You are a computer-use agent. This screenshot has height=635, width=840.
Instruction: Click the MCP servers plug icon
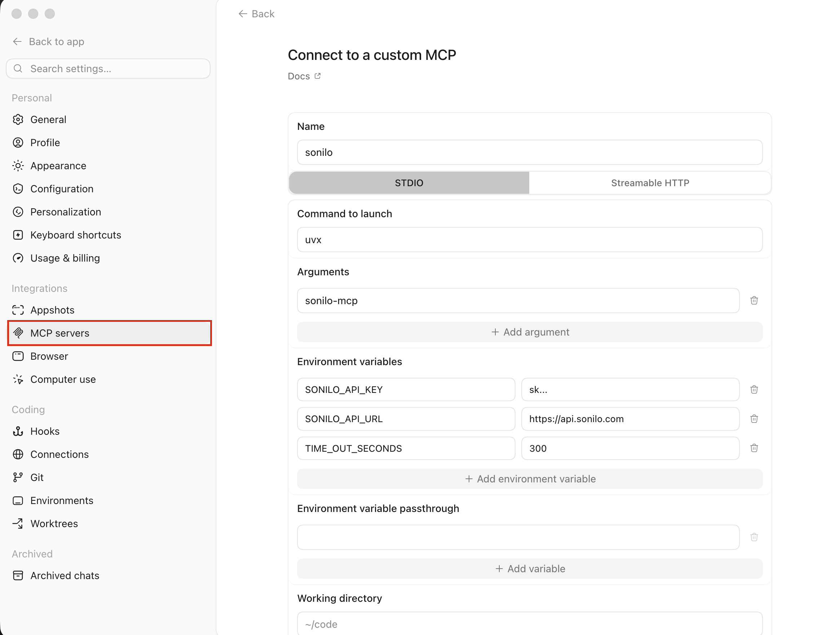tap(18, 333)
